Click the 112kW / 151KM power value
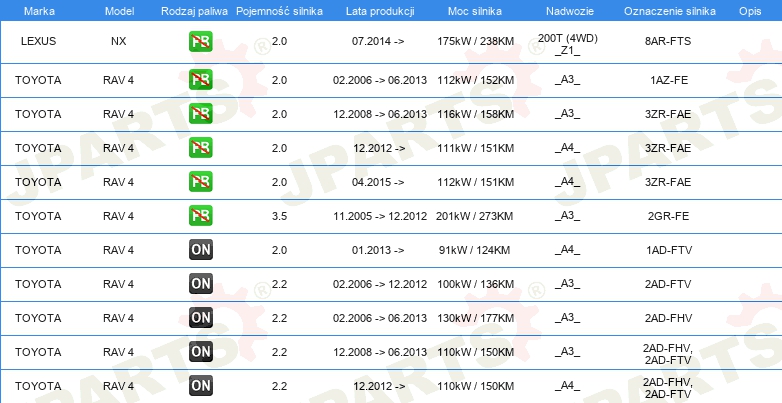The height and width of the screenshot is (403, 782). pyautogui.click(x=475, y=182)
